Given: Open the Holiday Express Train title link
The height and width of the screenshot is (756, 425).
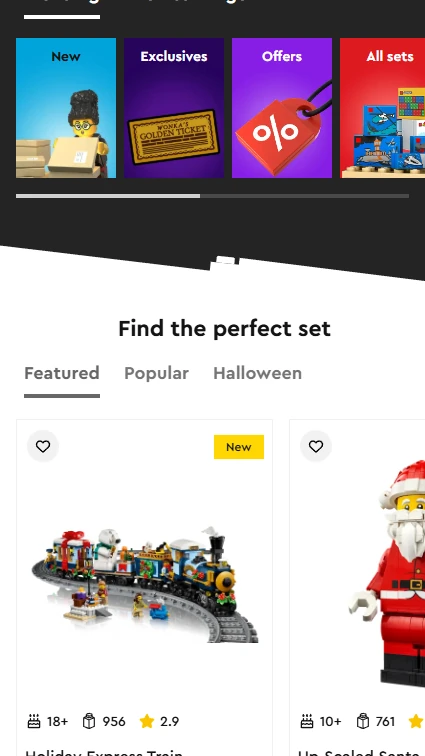Looking at the screenshot, I should tap(104, 752).
